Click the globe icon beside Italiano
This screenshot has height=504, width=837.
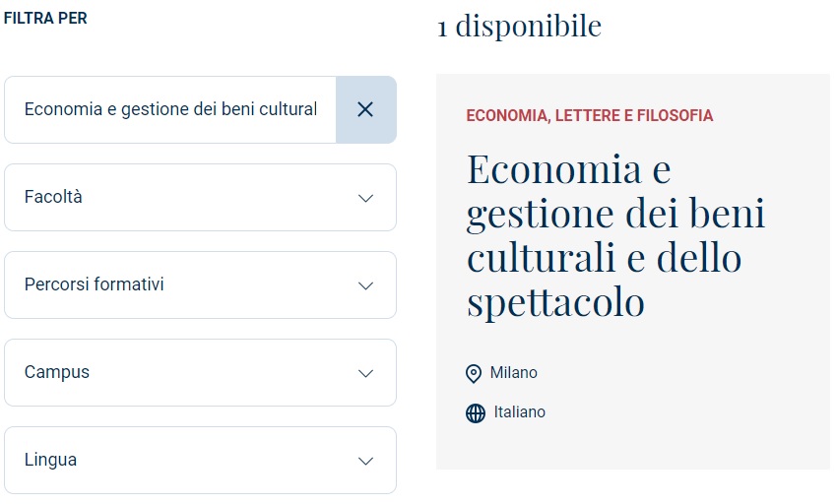[x=475, y=412]
